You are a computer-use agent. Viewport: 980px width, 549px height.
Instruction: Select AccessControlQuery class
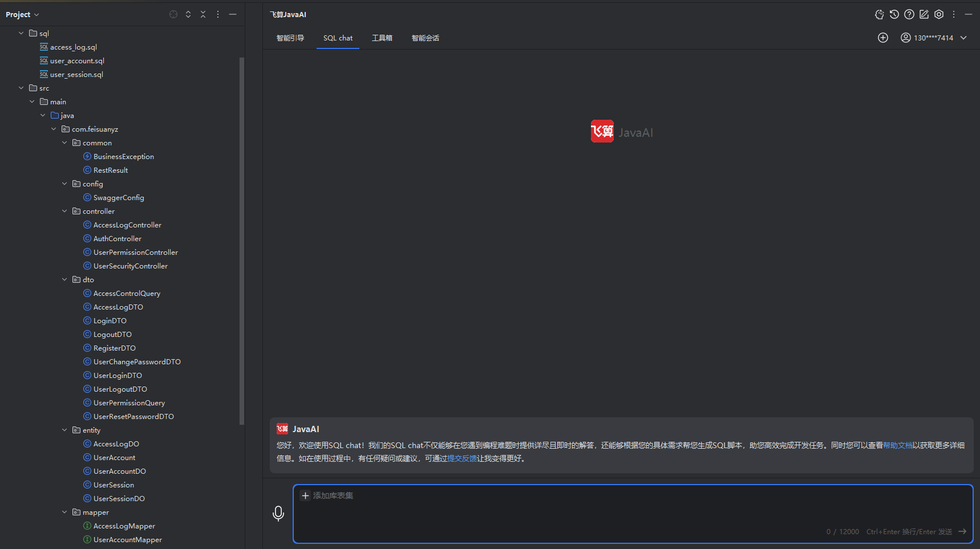tap(127, 293)
